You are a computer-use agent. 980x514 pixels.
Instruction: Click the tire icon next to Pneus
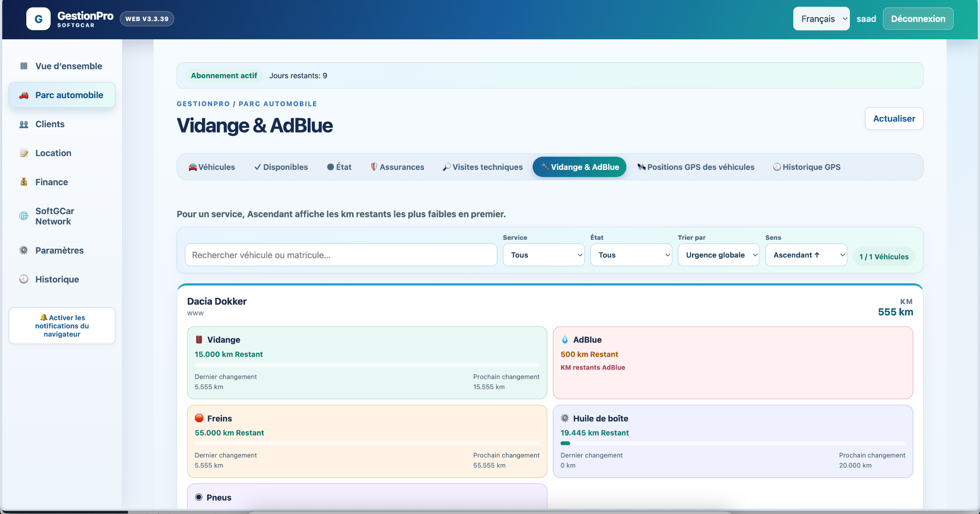coord(199,497)
